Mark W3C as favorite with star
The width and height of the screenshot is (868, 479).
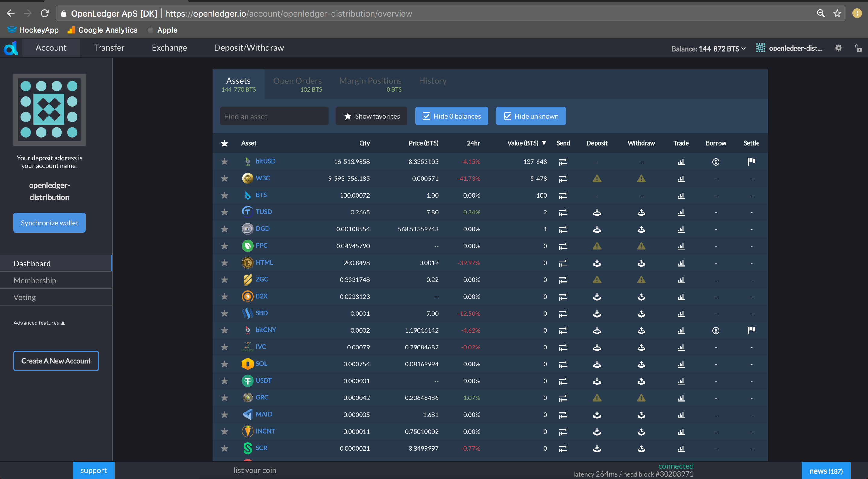coord(225,179)
